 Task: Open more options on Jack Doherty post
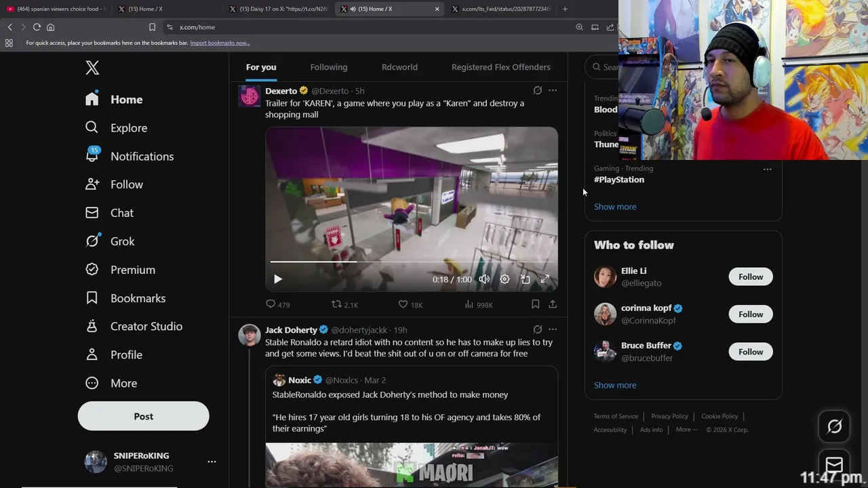coord(553,329)
